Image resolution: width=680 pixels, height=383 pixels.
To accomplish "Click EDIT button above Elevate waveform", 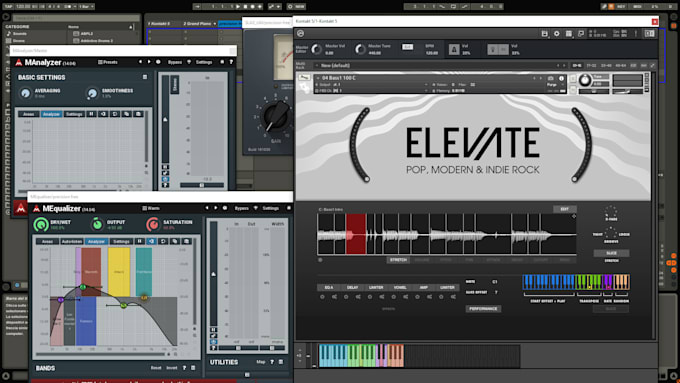I will [564, 209].
